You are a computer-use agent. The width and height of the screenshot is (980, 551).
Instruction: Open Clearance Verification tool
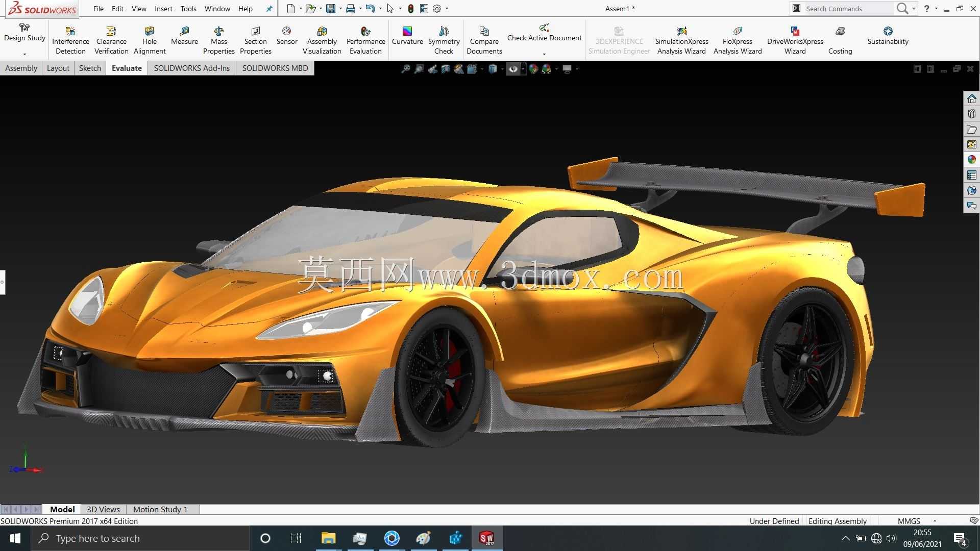111,40
